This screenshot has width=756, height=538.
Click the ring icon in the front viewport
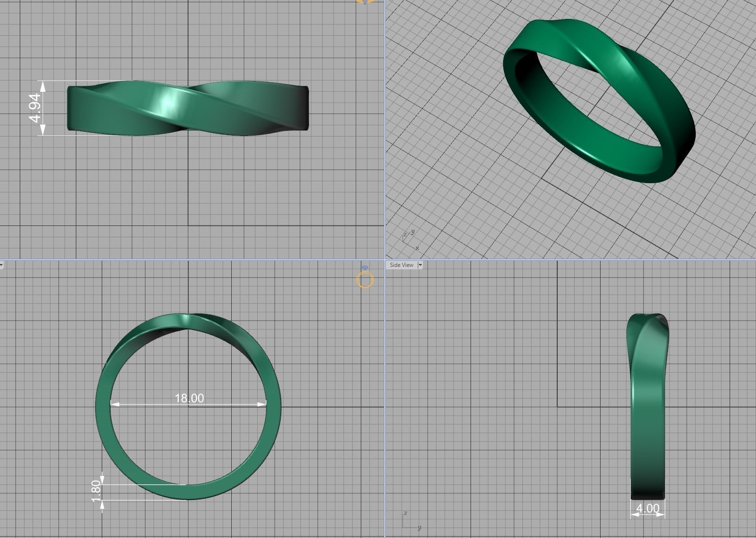tap(365, 280)
